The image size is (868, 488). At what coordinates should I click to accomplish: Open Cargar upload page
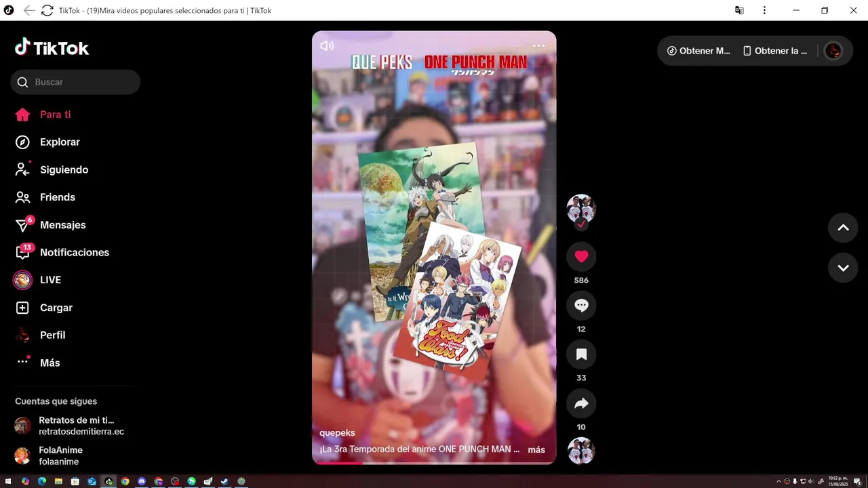pos(44,308)
